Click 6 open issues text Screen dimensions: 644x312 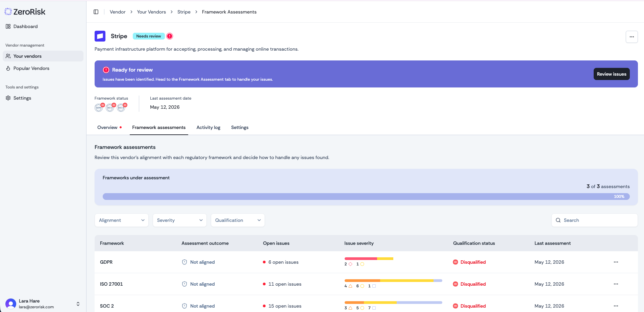tap(283, 262)
